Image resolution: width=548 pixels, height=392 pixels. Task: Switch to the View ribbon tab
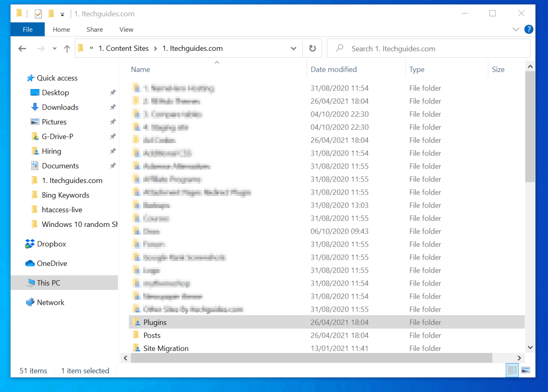point(126,29)
